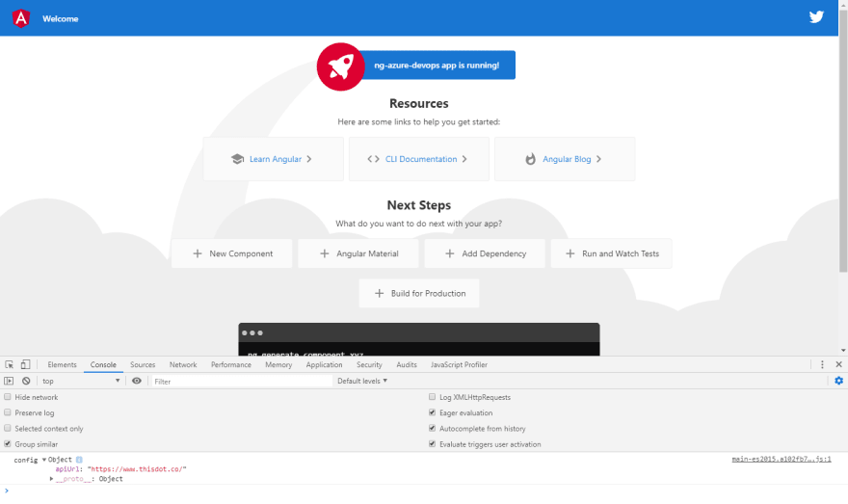Image resolution: width=848 pixels, height=504 pixels.
Task: Click the plus icon on Angular Material
Action: (325, 253)
